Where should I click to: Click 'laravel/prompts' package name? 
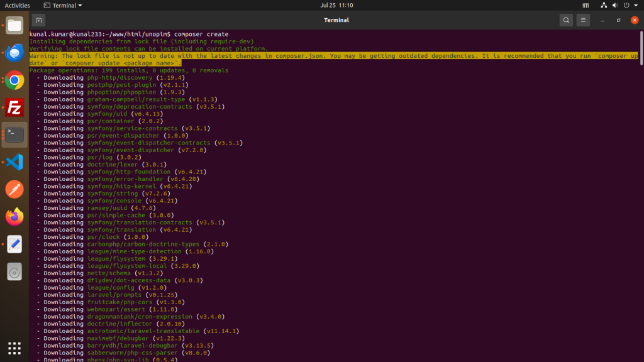point(114,295)
